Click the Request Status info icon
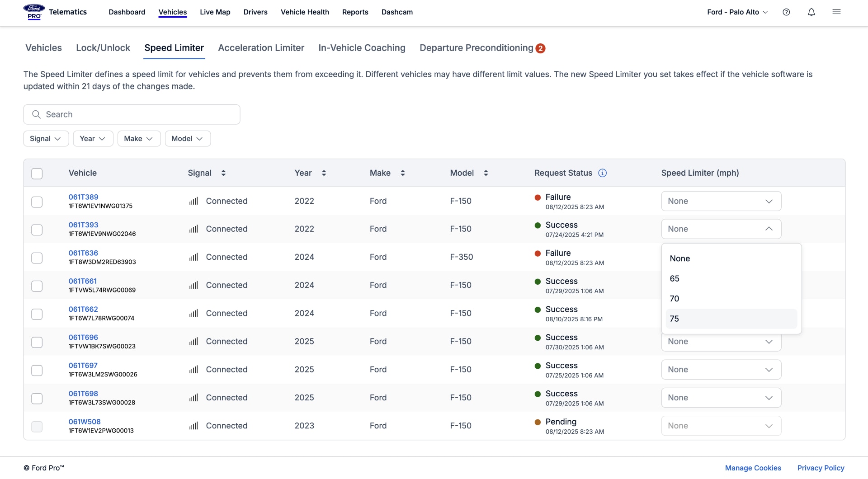868x479 pixels. pyautogui.click(x=602, y=173)
